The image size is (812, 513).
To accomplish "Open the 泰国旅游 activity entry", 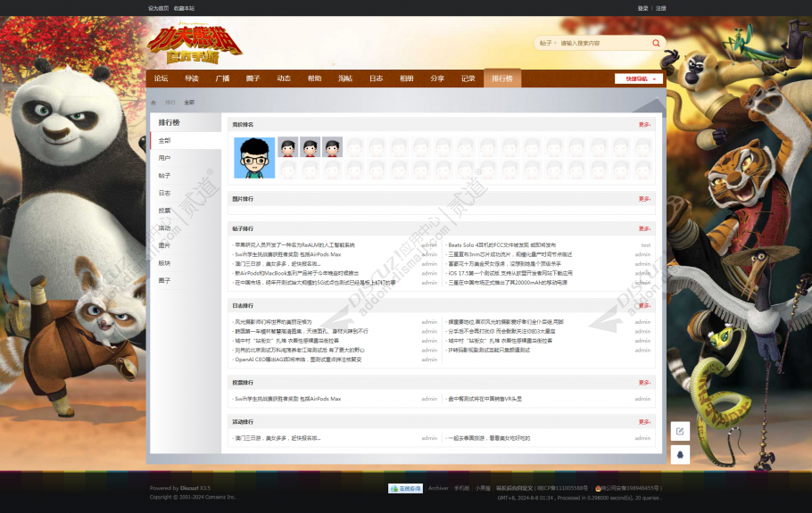I will tap(489, 438).
